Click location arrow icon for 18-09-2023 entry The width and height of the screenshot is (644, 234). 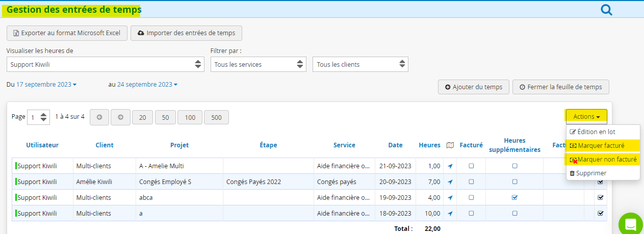[x=450, y=213]
